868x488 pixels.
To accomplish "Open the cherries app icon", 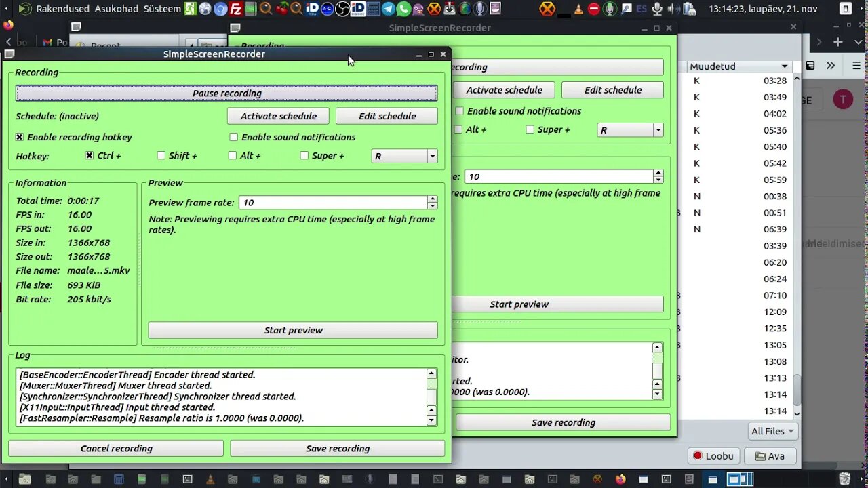I will [x=281, y=9].
